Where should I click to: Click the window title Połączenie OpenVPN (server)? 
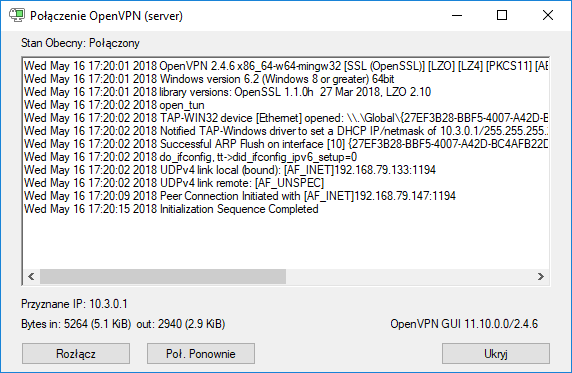106,16
